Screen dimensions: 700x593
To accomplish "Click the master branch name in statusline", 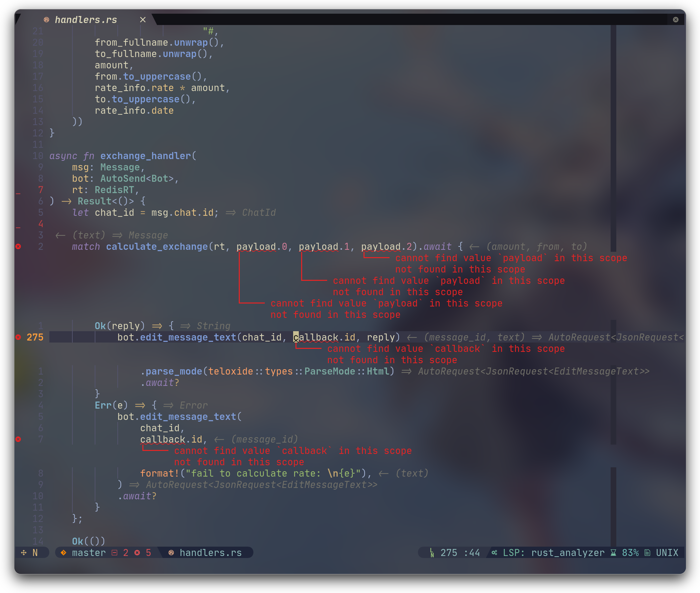I will (x=89, y=553).
